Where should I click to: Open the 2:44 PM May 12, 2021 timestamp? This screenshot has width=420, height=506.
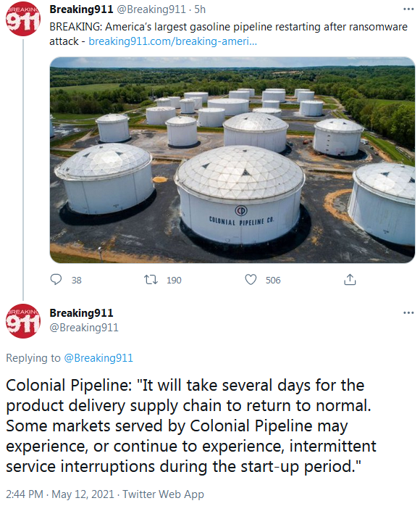click(60, 494)
